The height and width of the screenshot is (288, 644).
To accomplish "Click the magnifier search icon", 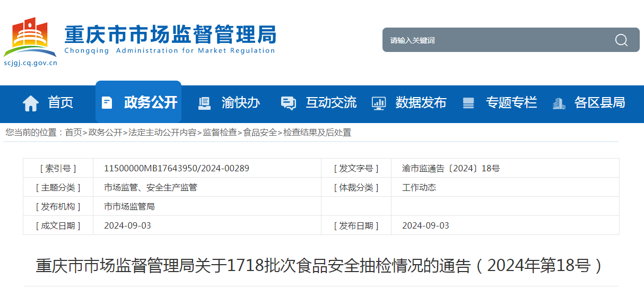I will click(621, 40).
